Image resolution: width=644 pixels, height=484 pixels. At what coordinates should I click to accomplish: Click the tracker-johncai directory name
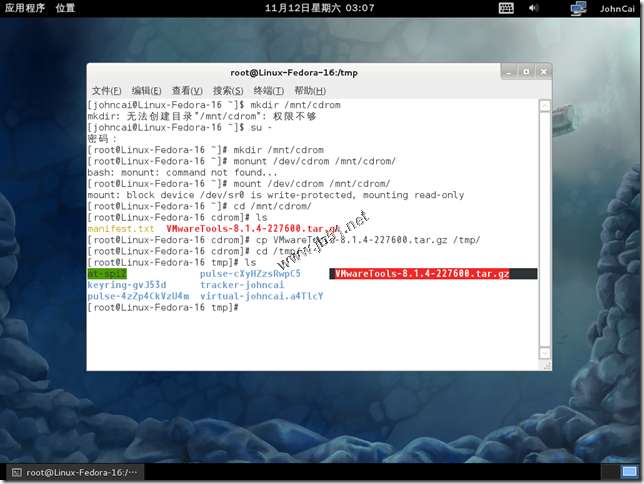(242, 285)
